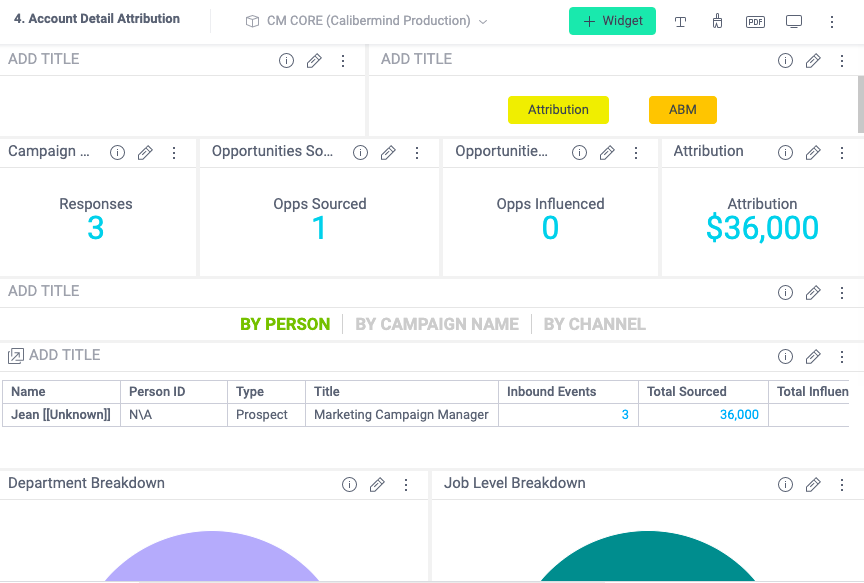Show info for Department Breakdown widget
The height and width of the screenshot is (583, 864).
[x=349, y=485]
